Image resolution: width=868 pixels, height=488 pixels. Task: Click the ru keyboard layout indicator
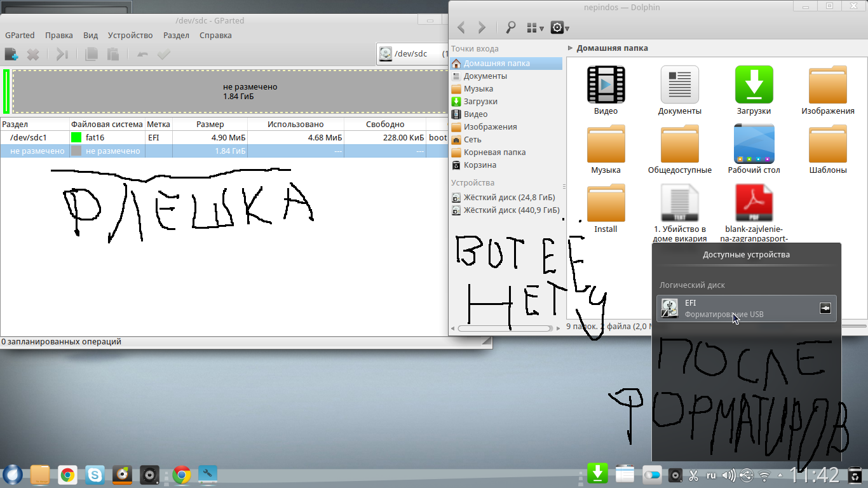click(x=711, y=475)
